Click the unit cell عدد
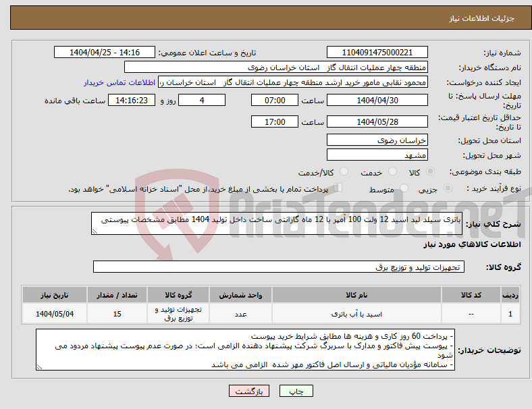Viewport: 532px width, 409px height. (x=240, y=315)
